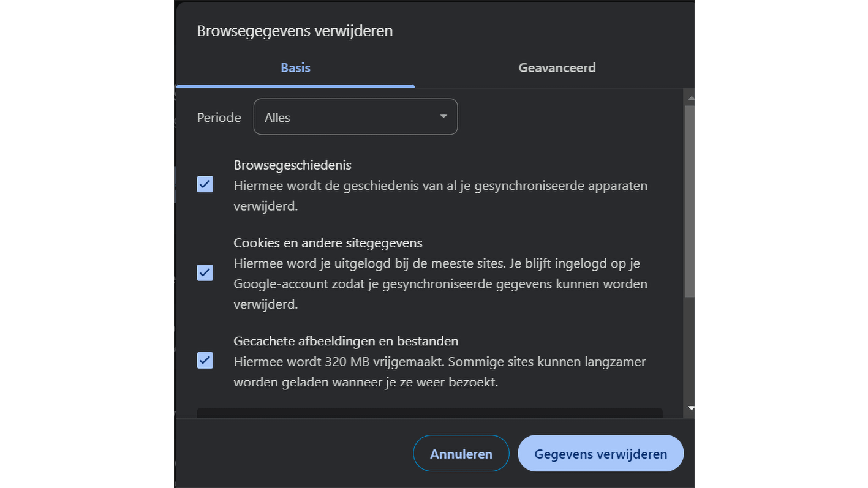Viewport: 868px width, 488px height.
Task: Click the Browsegegevens verwijderen dialog title
Action: pos(295,31)
